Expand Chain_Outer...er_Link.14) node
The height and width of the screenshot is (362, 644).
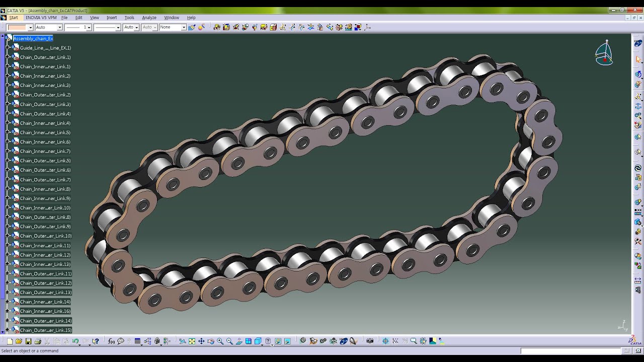[8, 321]
